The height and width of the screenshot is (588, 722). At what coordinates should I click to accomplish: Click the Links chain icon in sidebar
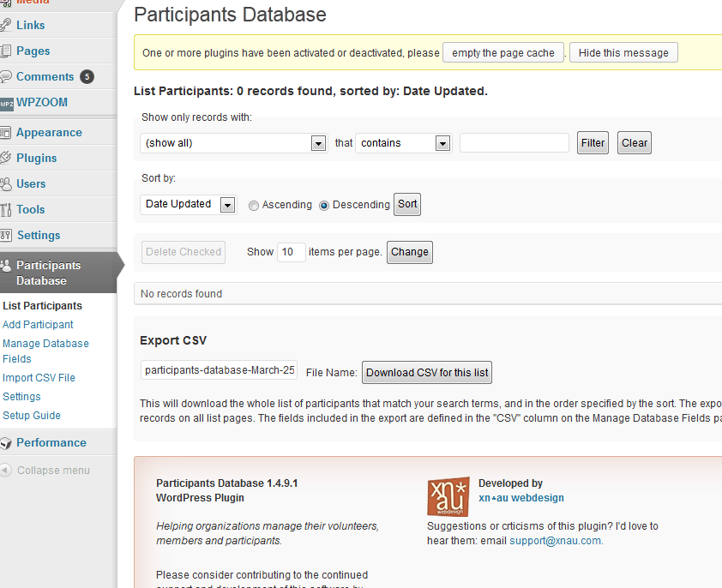pos(5,25)
